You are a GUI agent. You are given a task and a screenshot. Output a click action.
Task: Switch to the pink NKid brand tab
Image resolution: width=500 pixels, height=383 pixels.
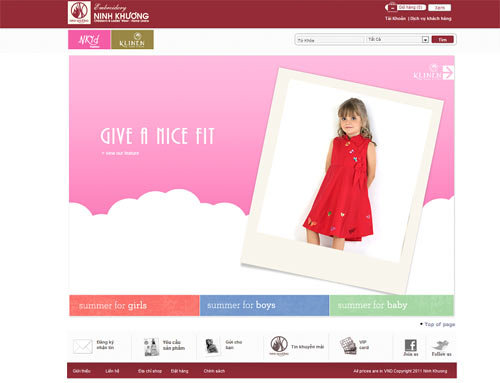pos(89,39)
